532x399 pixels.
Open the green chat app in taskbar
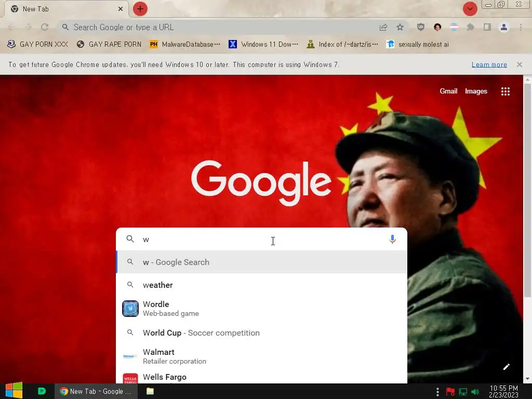pyautogui.click(x=42, y=391)
